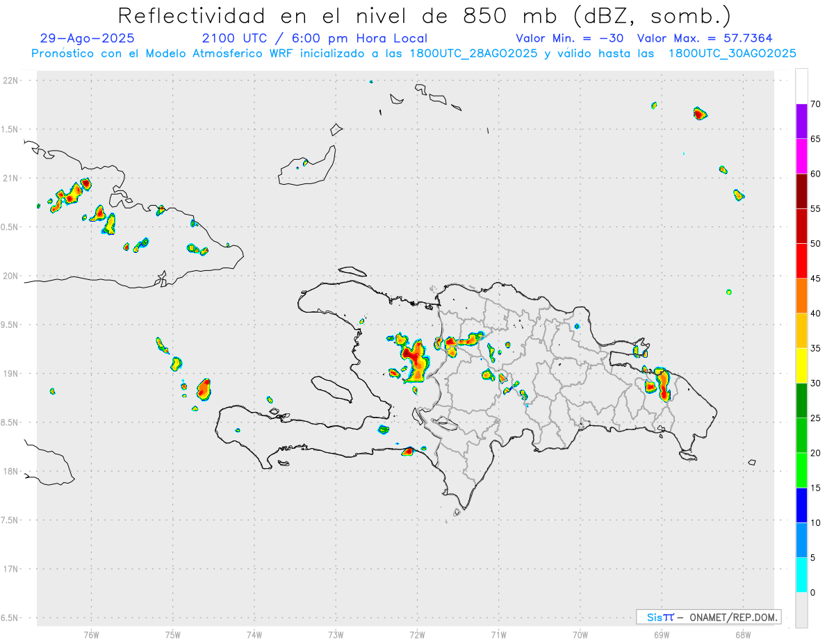The image size is (834, 644).
Task: Click the colorbar label "55"
Action: pyautogui.click(x=816, y=208)
